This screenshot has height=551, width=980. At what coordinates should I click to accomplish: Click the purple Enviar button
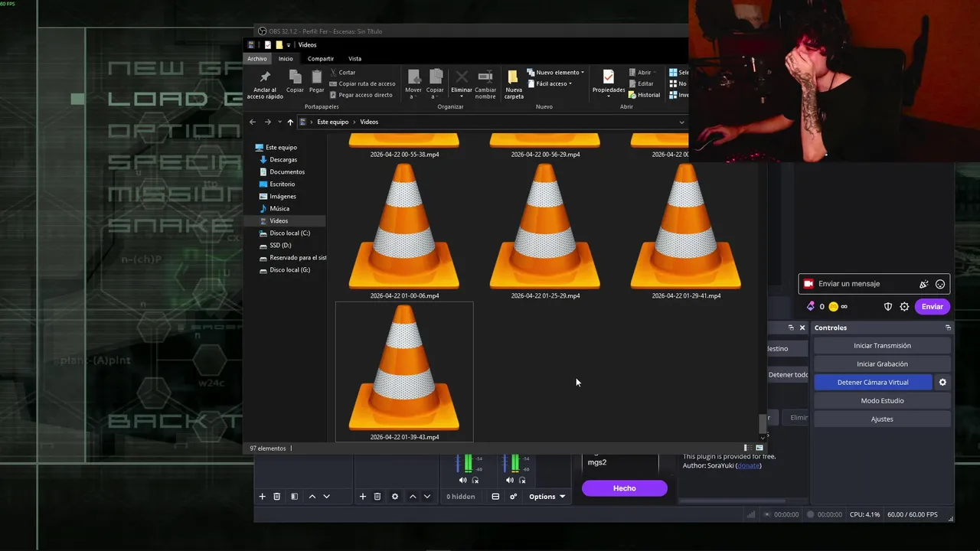pos(933,306)
